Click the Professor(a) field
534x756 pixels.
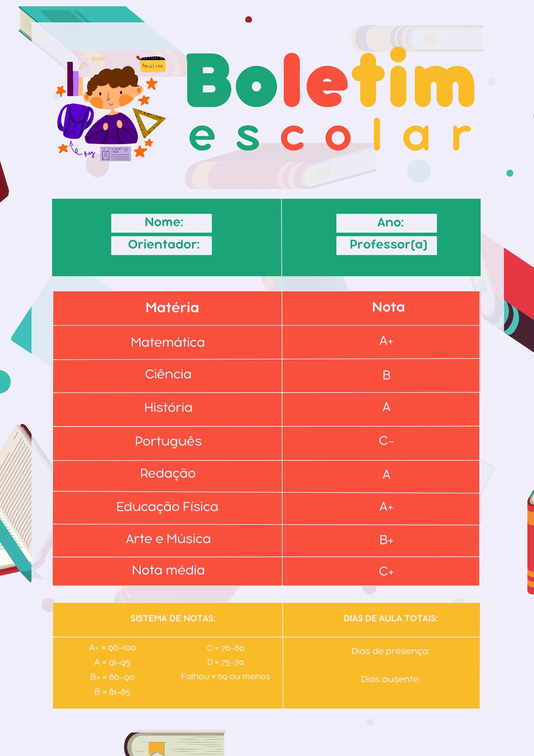[387, 245]
